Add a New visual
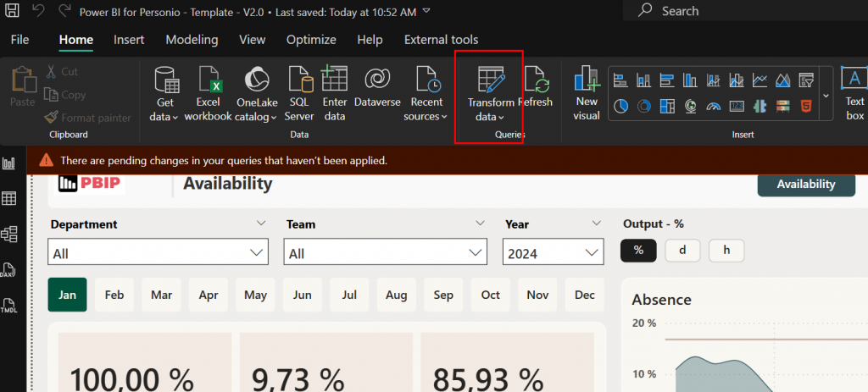868x392 pixels. pos(587,93)
